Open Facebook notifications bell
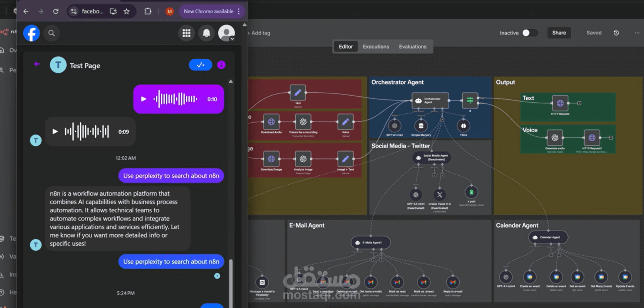644x308 pixels. click(207, 33)
